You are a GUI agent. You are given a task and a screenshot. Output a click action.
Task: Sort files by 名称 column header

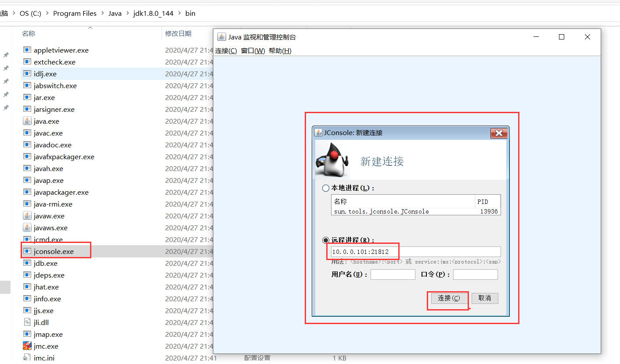coord(29,34)
